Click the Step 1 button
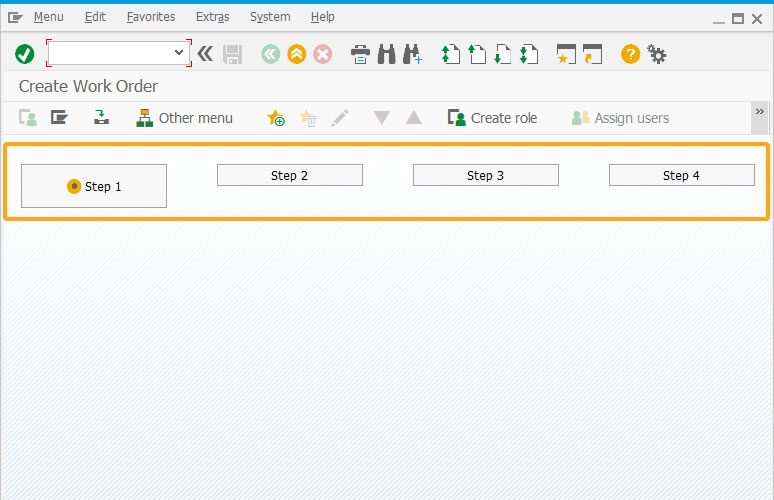The width and height of the screenshot is (774, 500). click(x=94, y=186)
